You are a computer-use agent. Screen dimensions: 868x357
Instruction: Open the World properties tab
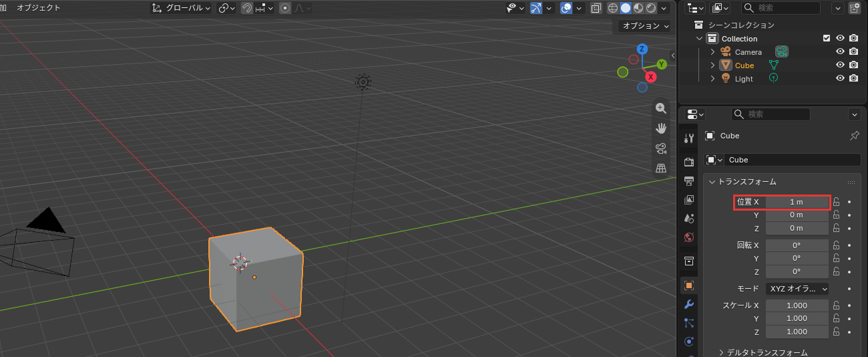689,237
